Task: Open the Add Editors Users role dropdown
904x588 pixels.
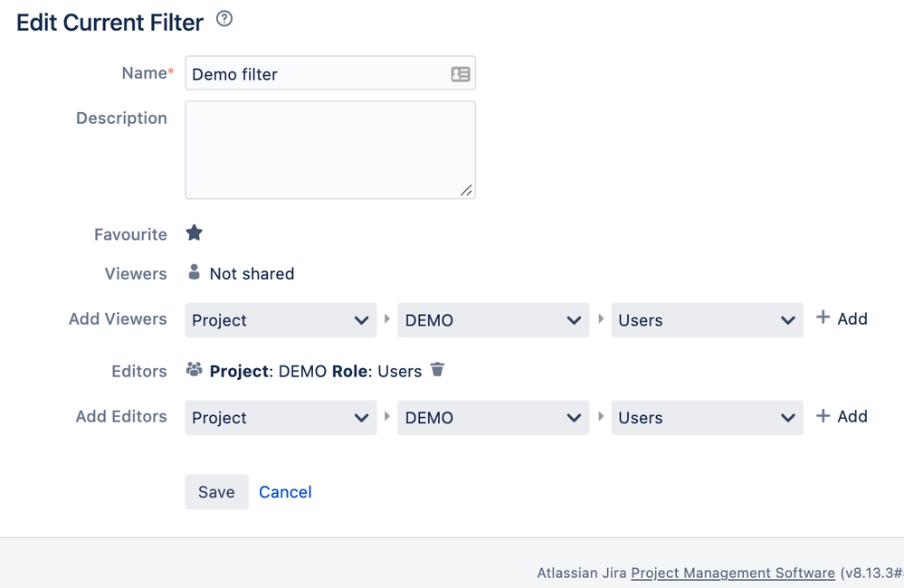Action: coord(708,417)
